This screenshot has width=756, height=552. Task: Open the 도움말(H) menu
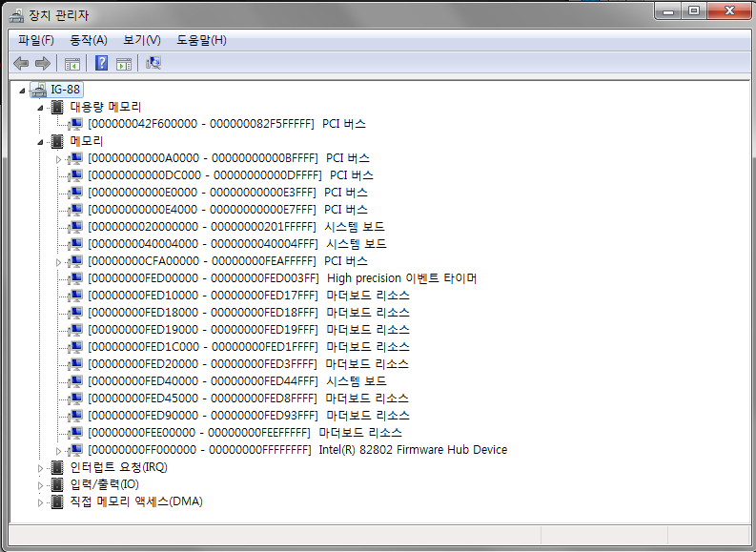pos(201,40)
